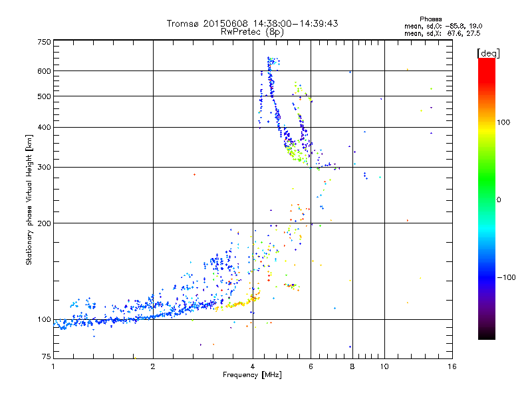Click the phase color bar
Image resolution: width=532 pixels, height=399 pixels.
click(x=487, y=198)
